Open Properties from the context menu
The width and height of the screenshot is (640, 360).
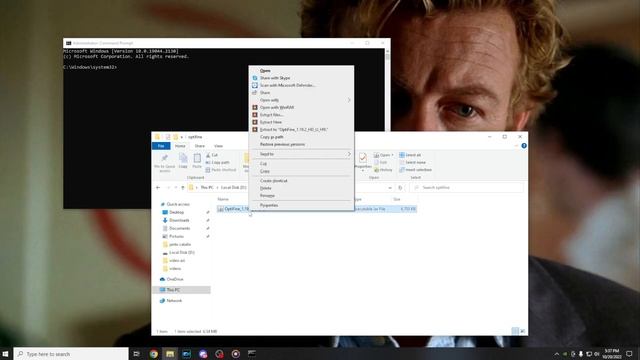tap(269, 205)
